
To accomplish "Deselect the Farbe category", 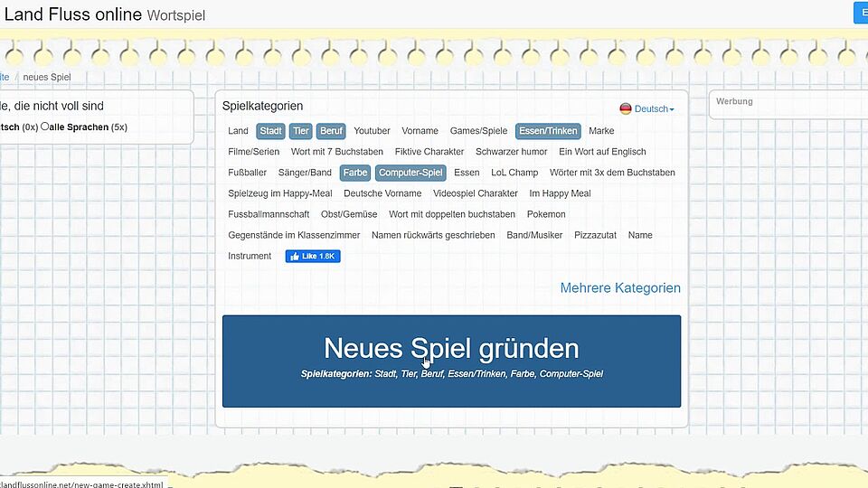I will tap(355, 173).
